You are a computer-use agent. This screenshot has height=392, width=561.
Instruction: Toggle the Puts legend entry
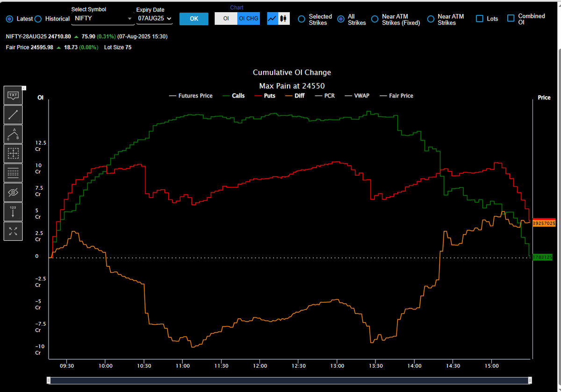[x=265, y=95]
